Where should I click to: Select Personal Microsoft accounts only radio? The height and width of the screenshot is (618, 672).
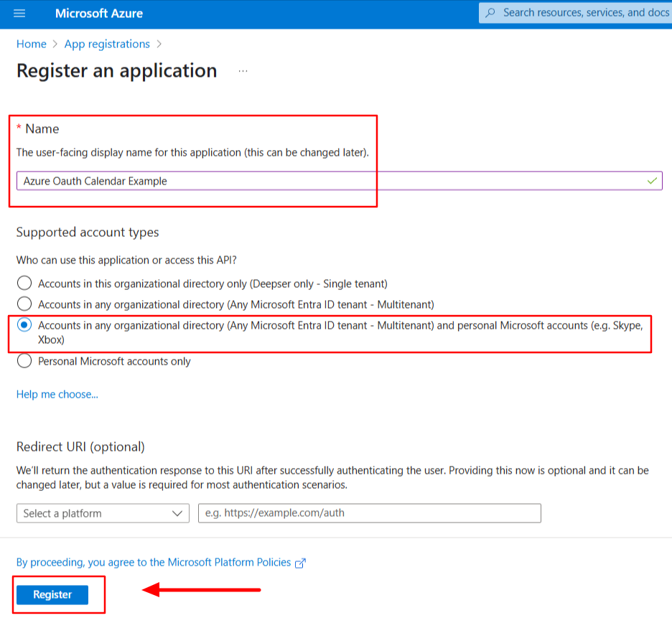click(24, 361)
